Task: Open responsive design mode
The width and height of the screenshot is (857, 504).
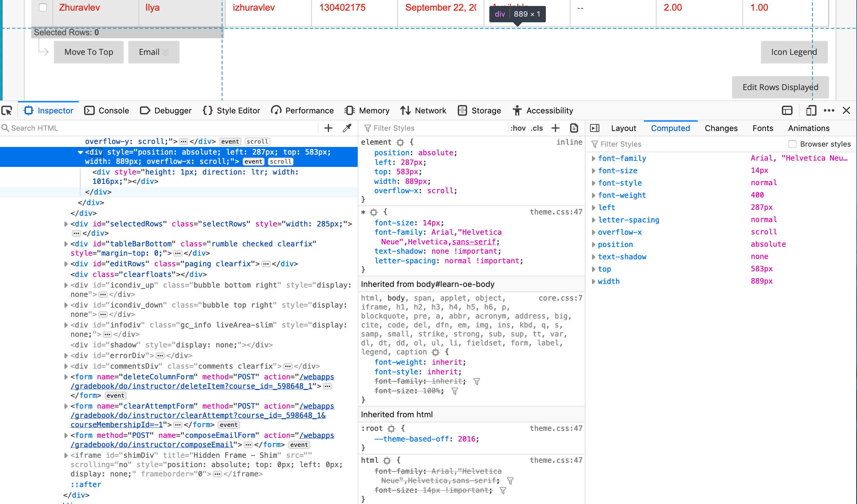Action: pyautogui.click(x=811, y=110)
